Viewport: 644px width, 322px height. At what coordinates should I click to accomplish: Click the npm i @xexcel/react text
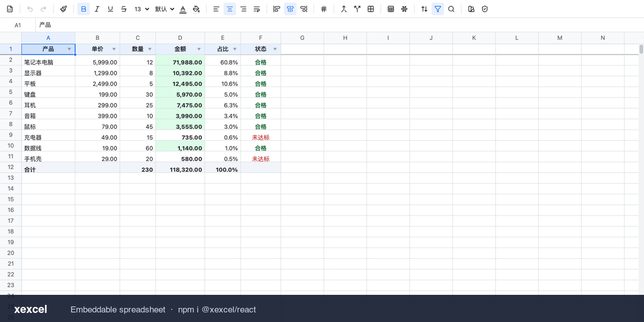[x=217, y=309]
